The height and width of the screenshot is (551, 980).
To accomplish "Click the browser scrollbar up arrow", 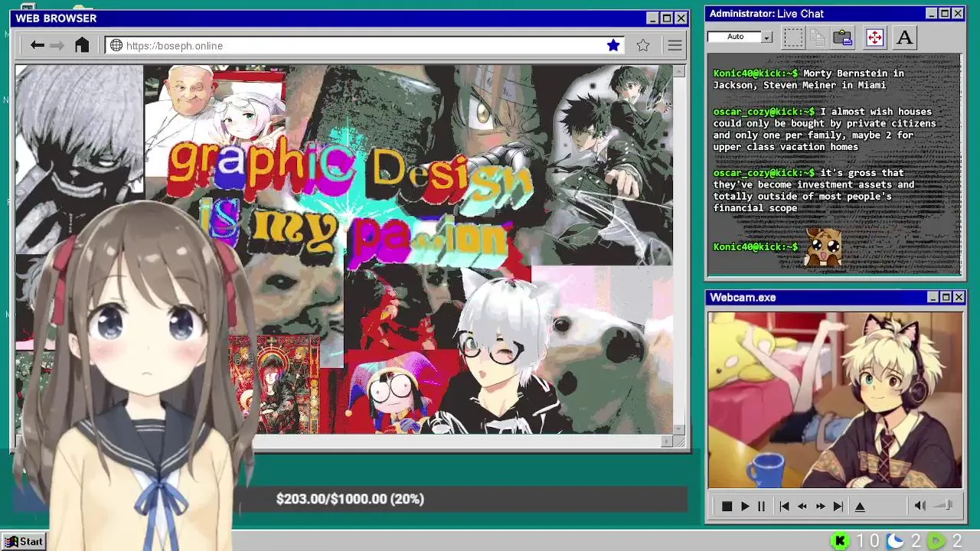I will [x=680, y=71].
